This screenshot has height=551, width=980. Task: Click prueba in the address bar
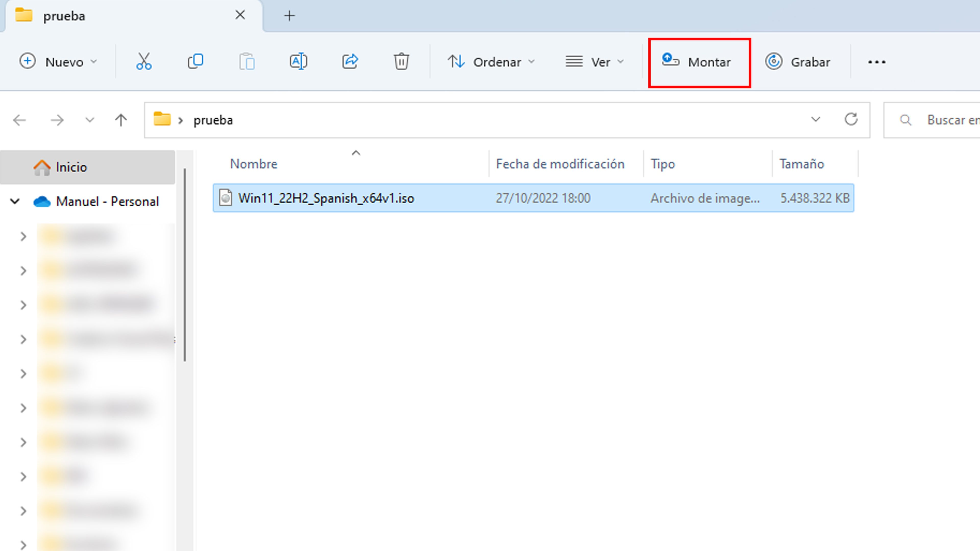(213, 120)
